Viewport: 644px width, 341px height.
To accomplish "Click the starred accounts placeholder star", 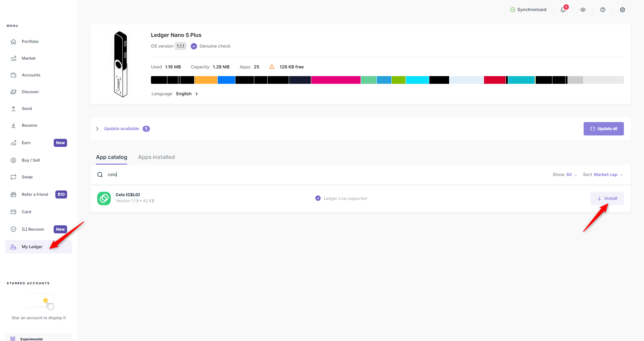I will click(x=46, y=300).
